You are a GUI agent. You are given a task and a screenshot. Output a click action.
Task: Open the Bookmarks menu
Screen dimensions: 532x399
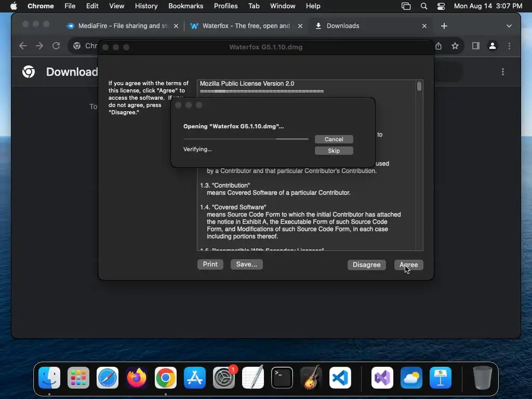pos(185,6)
